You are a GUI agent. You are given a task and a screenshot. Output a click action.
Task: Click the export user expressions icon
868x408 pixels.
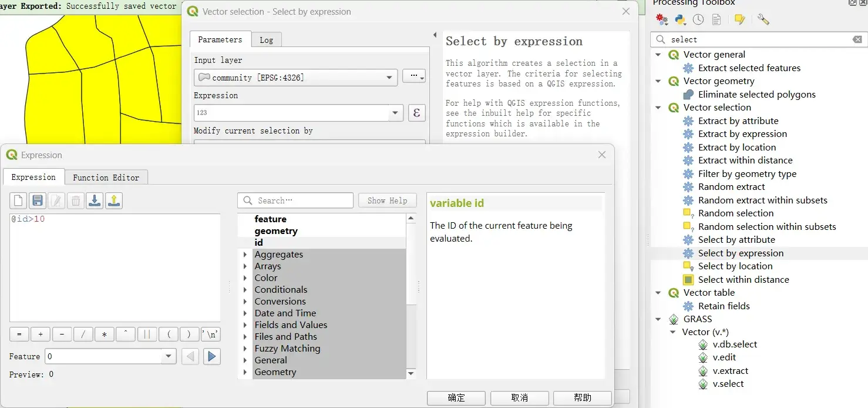tap(113, 201)
